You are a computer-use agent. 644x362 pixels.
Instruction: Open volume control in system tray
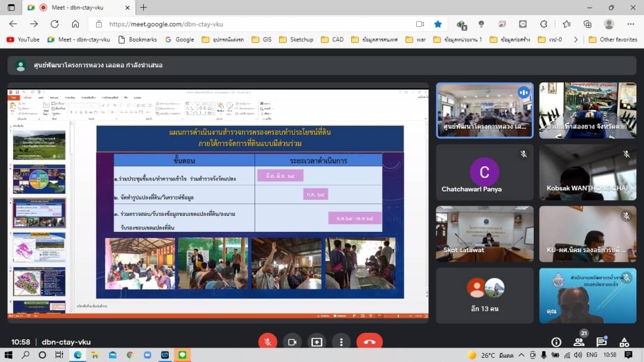pos(578,355)
